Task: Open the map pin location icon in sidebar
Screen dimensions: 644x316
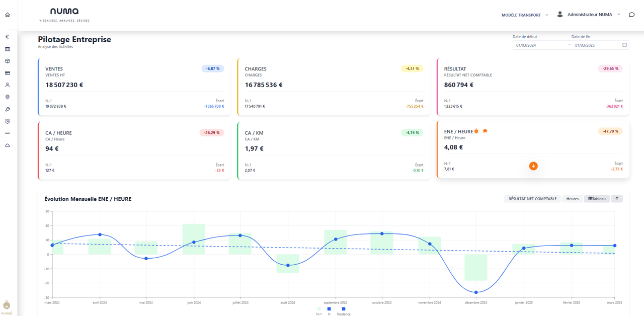Action: 8,97
